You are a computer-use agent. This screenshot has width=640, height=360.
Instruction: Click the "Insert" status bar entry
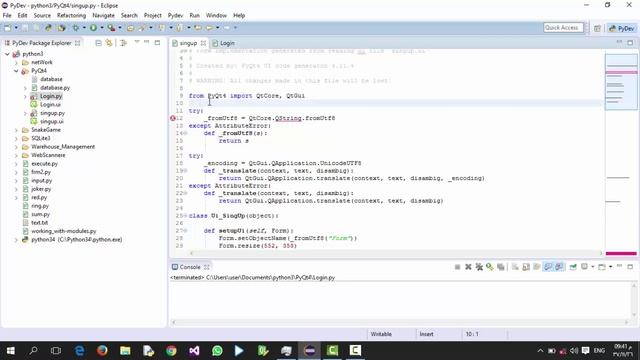(x=427, y=334)
